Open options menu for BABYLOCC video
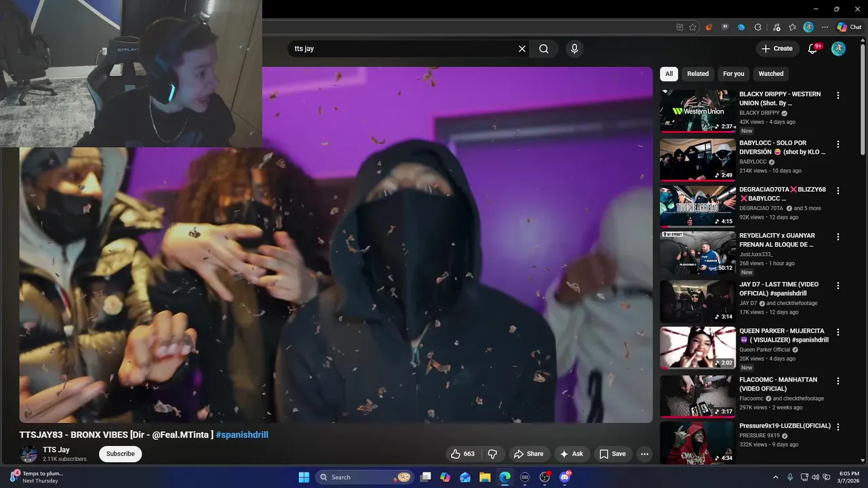 point(838,144)
